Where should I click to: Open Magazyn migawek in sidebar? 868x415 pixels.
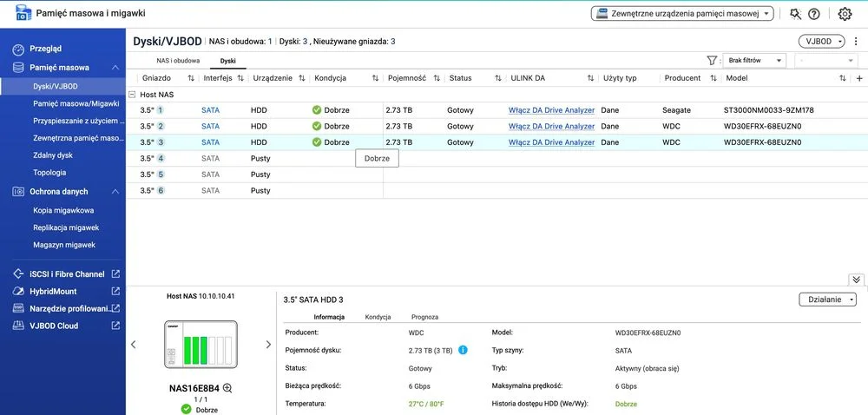click(62, 245)
